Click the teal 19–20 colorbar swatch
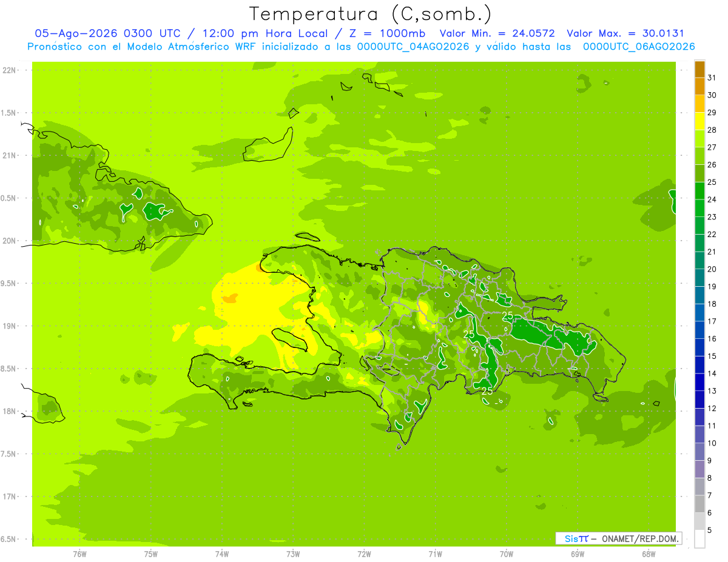This screenshot has height=562, width=728. pyautogui.click(x=699, y=278)
